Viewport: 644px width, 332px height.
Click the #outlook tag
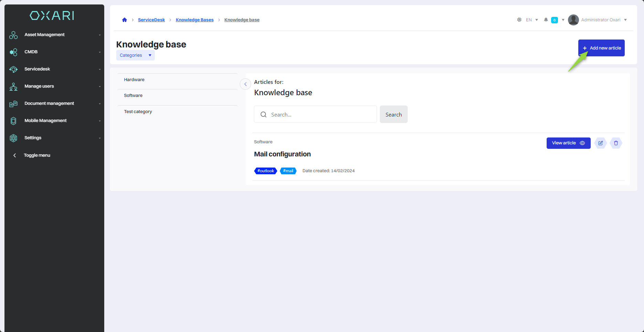click(266, 171)
